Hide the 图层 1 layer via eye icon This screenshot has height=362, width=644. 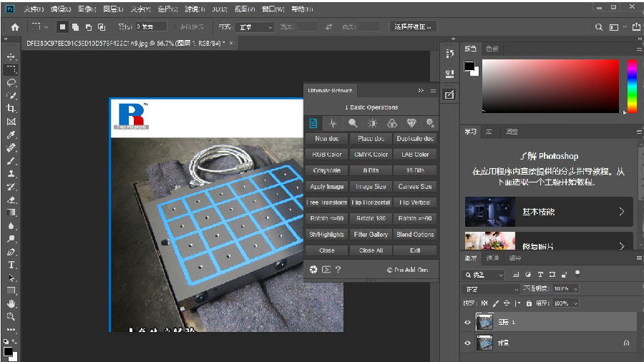[x=467, y=322]
